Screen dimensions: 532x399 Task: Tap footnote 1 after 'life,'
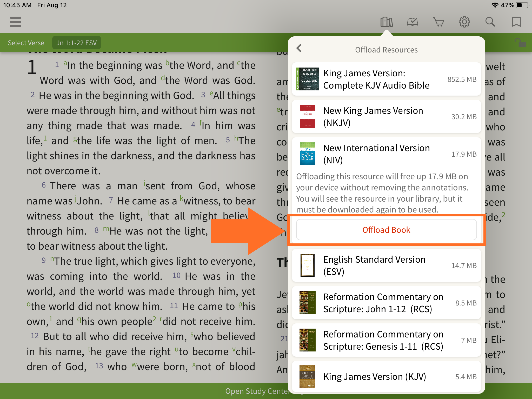tap(45, 138)
